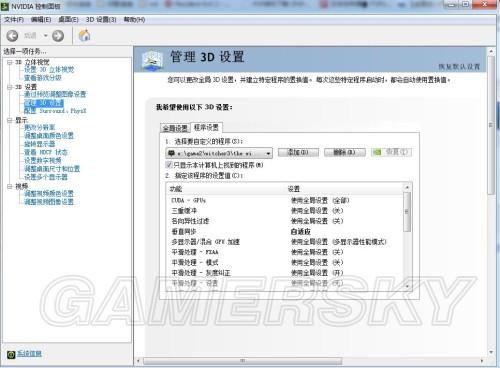Screen dimensions: 500x368
Task: Click the 系统信息 link
Action: pyautogui.click(x=29, y=354)
